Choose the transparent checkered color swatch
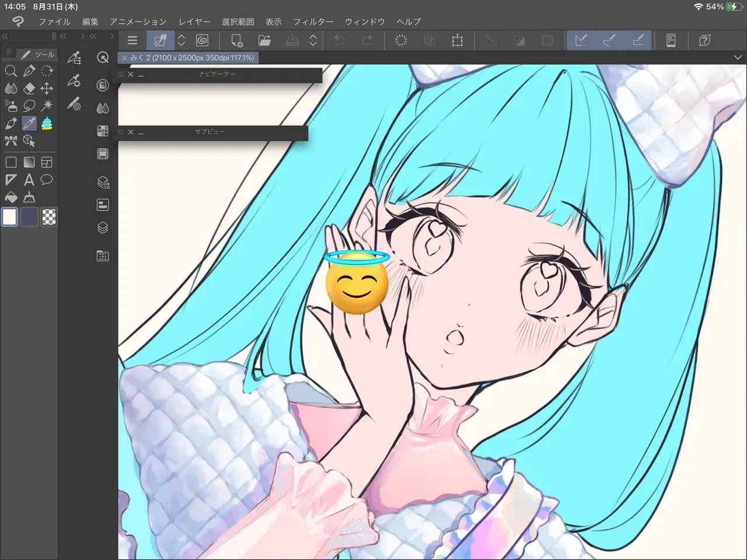 [x=49, y=217]
